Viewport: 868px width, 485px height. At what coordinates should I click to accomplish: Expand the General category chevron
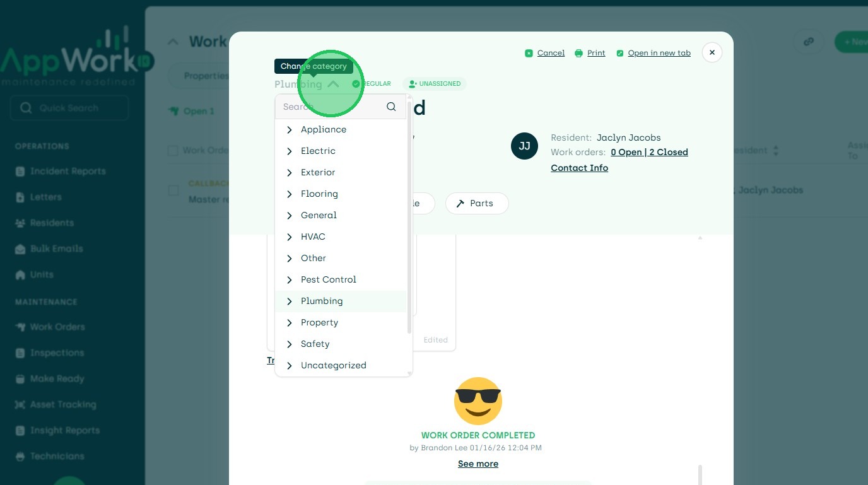pyautogui.click(x=290, y=215)
